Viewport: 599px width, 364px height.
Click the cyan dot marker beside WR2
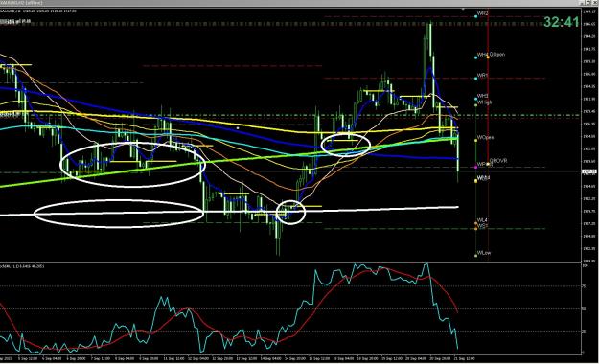point(476,16)
